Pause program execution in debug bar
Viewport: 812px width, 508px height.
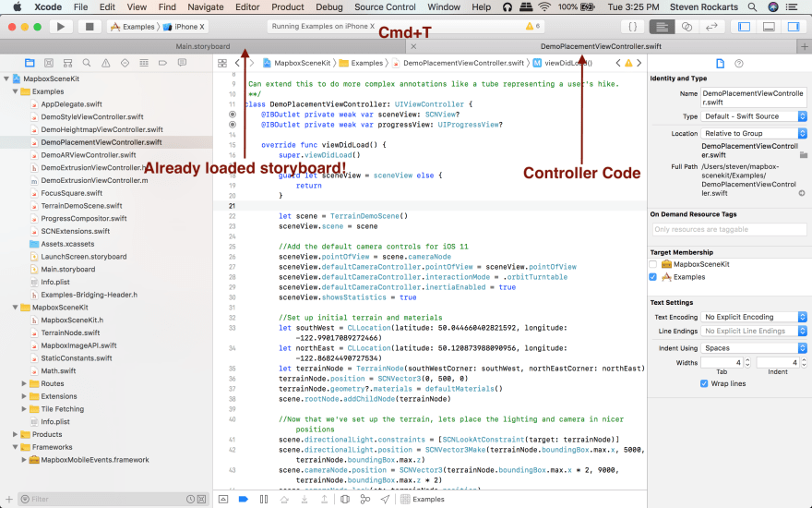coord(264,499)
